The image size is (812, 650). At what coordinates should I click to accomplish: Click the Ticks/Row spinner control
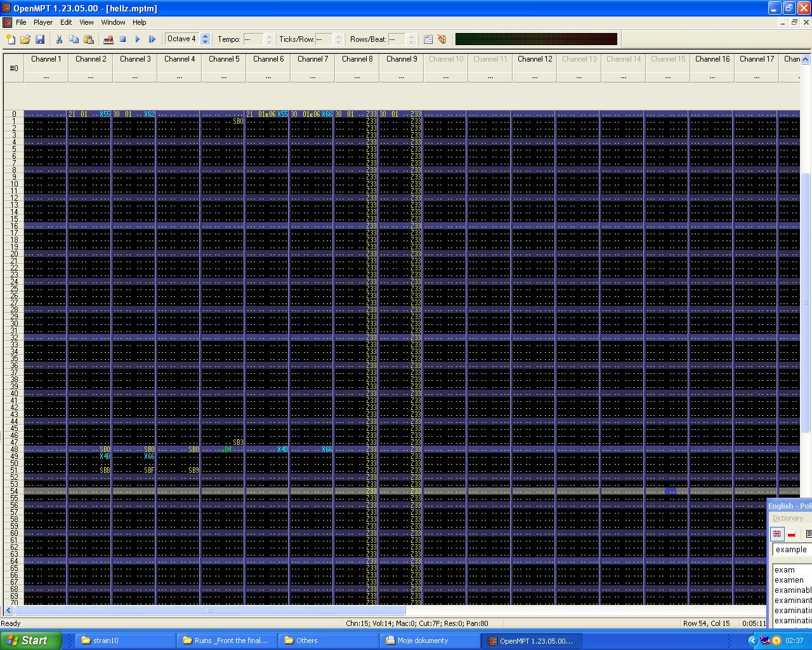(339, 39)
